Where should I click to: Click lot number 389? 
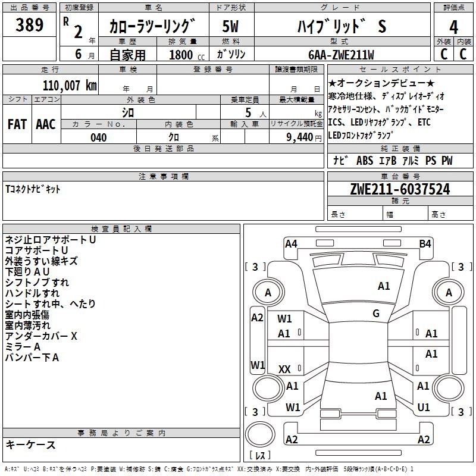29,24
